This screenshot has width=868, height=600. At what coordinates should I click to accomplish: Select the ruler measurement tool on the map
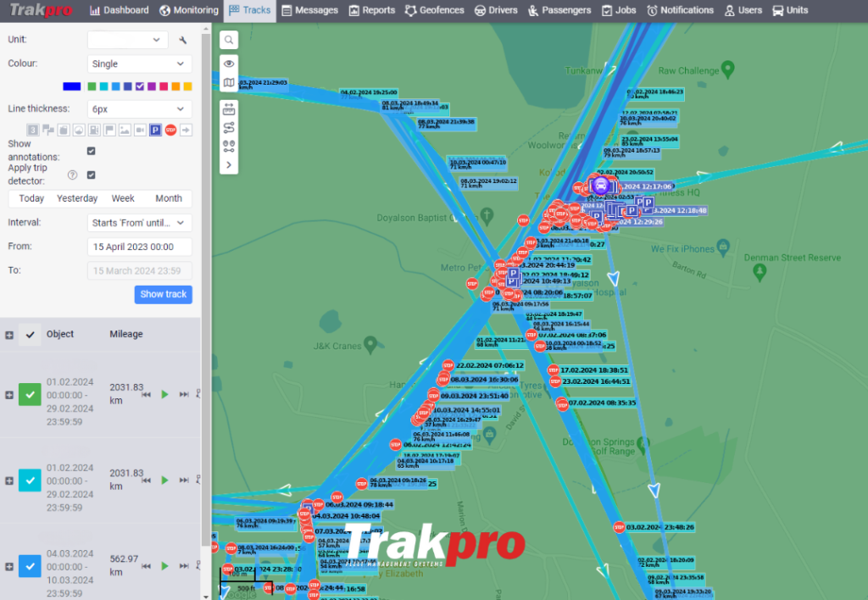pyautogui.click(x=229, y=109)
